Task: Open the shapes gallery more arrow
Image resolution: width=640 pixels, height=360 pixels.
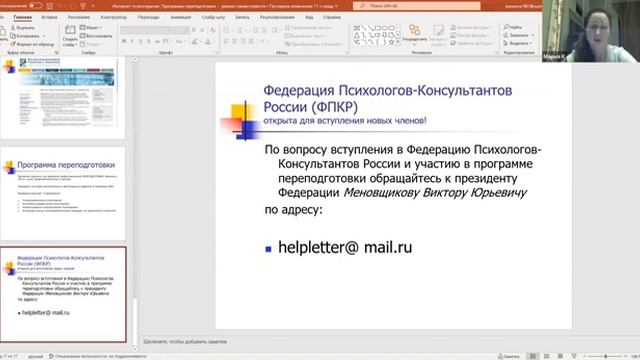Action: pyautogui.click(x=398, y=42)
